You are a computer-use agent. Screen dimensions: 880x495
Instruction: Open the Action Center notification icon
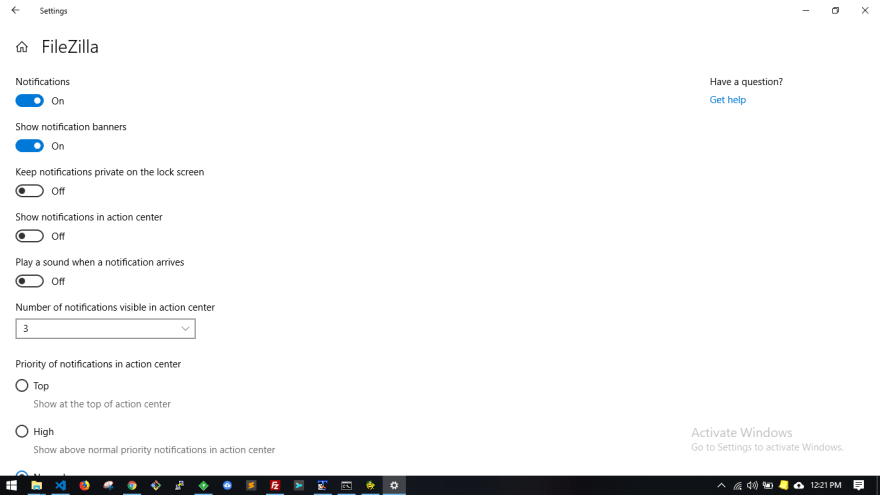coord(859,485)
